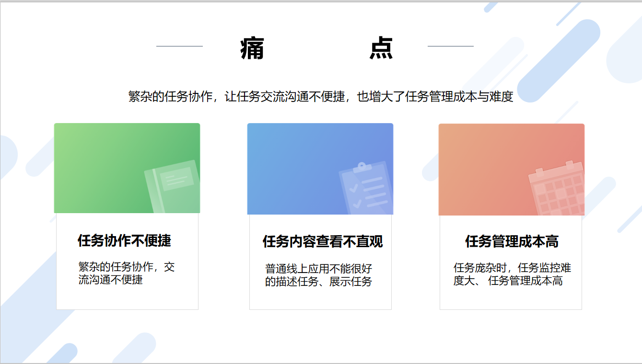Select the green card banner image
This screenshot has height=364, width=642.
(x=127, y=168)
